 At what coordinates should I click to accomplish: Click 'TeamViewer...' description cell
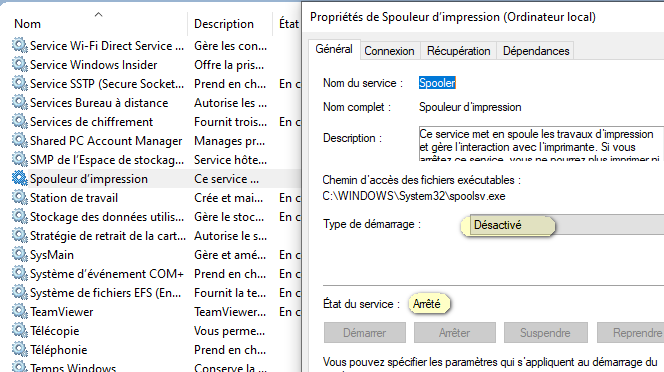click(x=230, y=312)
